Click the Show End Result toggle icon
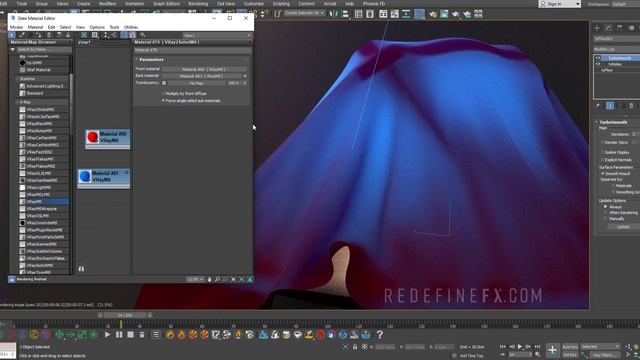 tap(610, 105)
